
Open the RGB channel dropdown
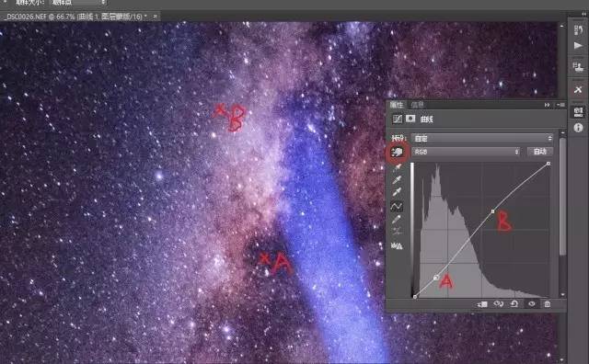pyautogui.click(x=466, y=152)
